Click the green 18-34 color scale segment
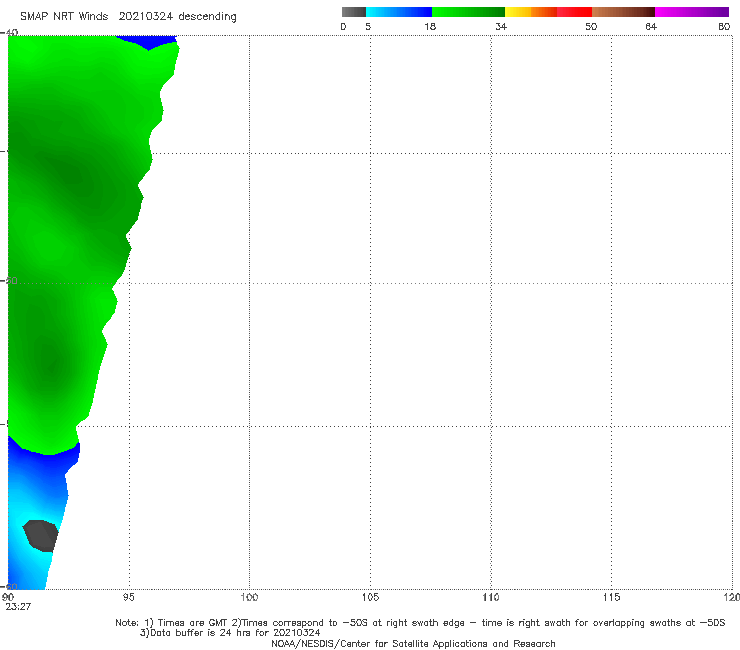Image resolution: width=740 pixels, height=650 pixels. point(468,12)
